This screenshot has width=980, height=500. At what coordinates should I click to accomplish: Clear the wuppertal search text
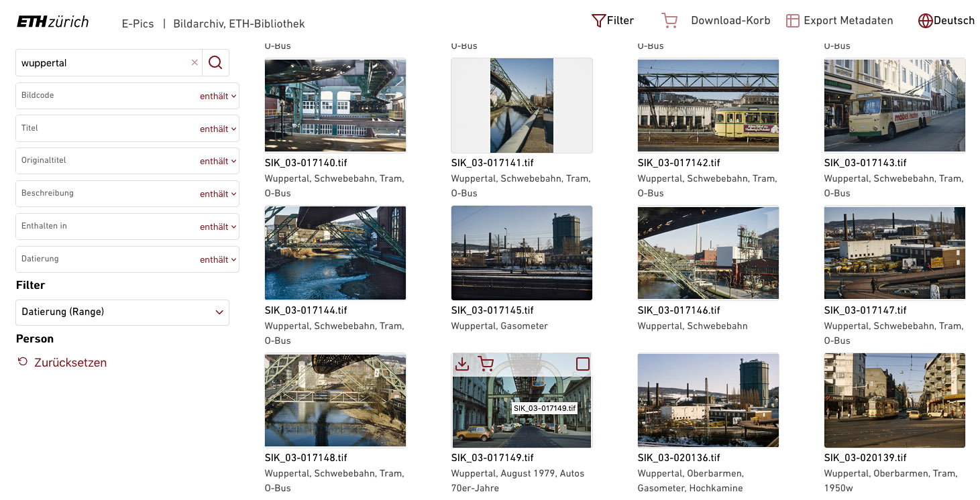195,62
